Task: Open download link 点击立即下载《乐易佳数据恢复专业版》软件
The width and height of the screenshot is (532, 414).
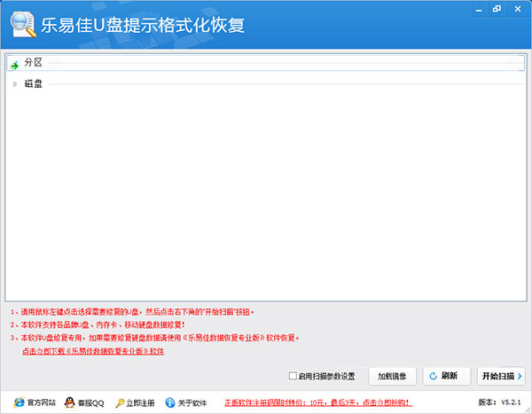Action: click(93, 351)
